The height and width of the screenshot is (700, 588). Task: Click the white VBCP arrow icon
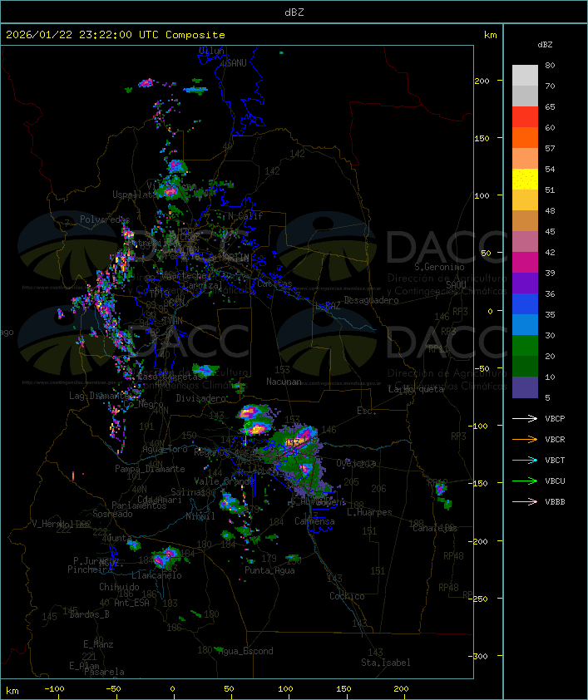tap(524, 418)
